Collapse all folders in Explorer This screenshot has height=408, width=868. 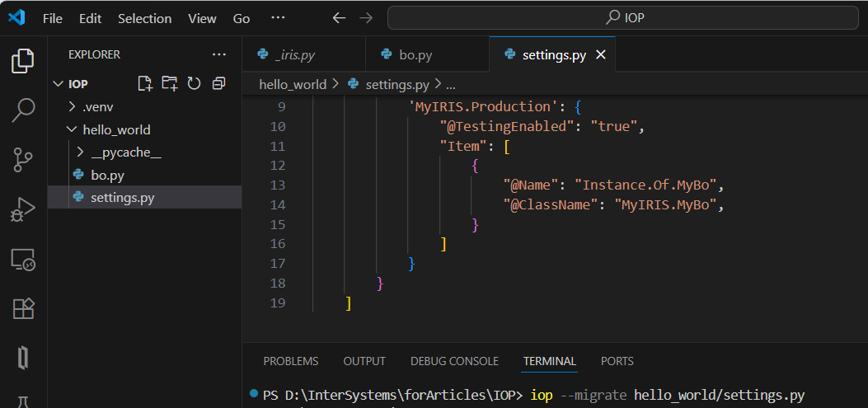click(218, 83)
